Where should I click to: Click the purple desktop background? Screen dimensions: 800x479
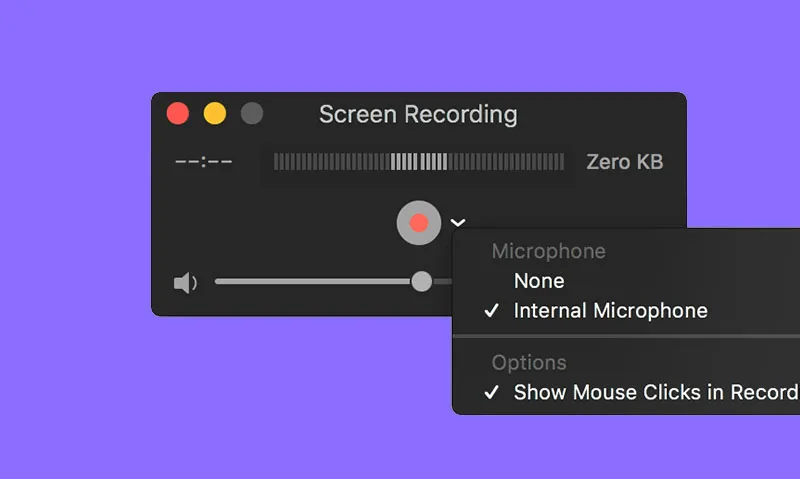80,400
